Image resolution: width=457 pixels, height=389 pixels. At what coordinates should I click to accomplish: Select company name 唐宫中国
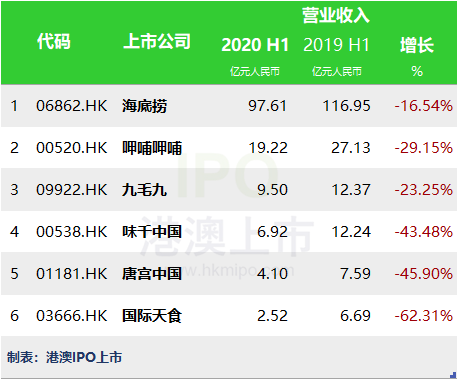[152, 274]
